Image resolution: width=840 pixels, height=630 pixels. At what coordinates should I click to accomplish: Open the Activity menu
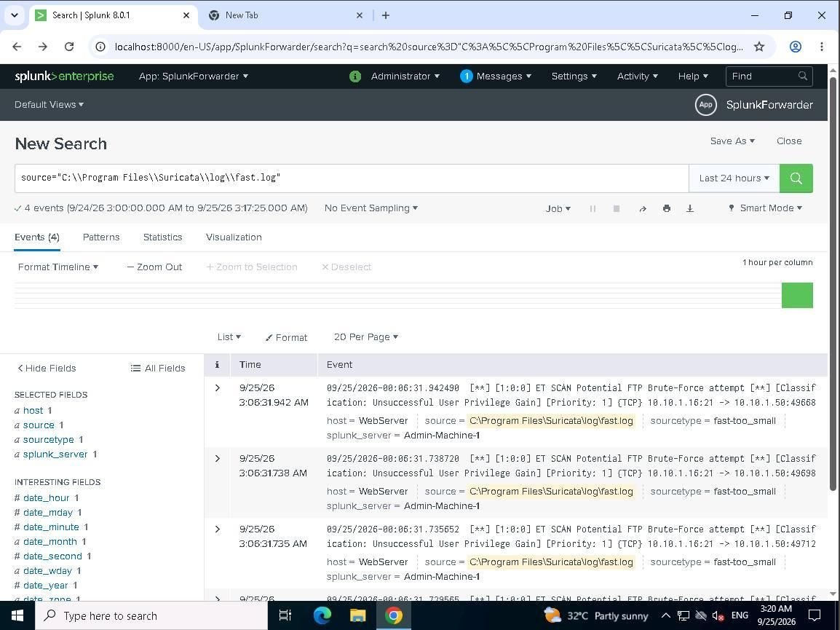point(638,76)
